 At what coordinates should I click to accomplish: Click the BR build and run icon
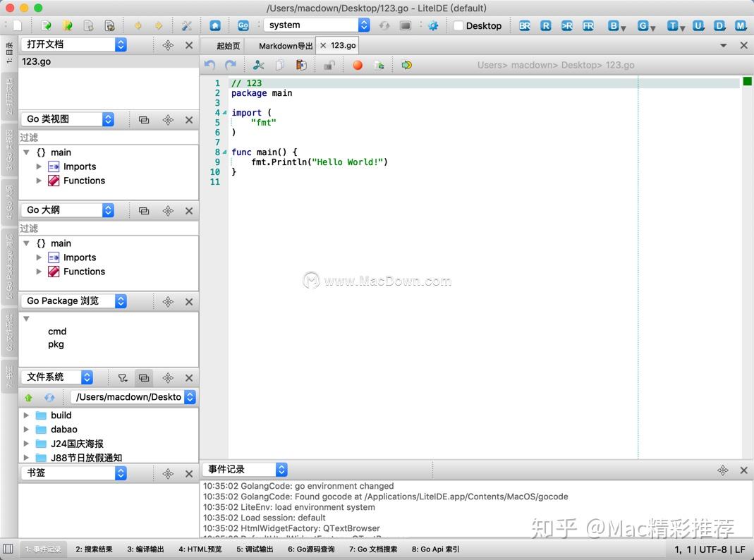(x=525, y=25)
